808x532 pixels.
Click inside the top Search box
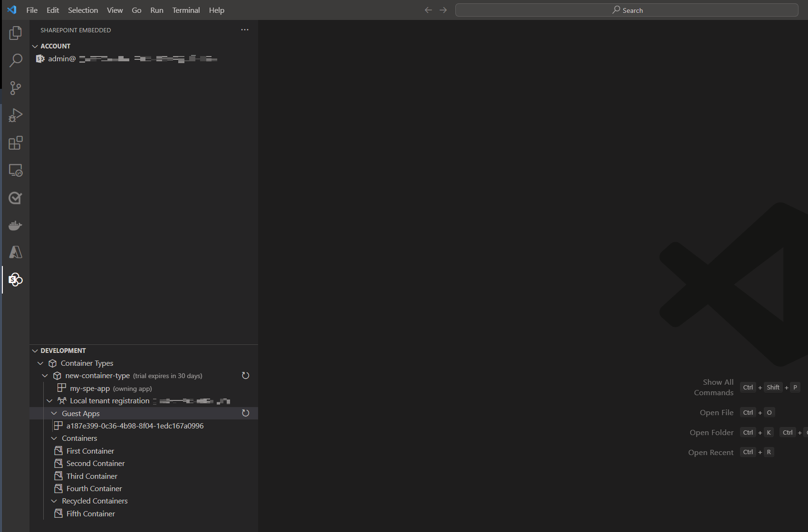point(626,9)
